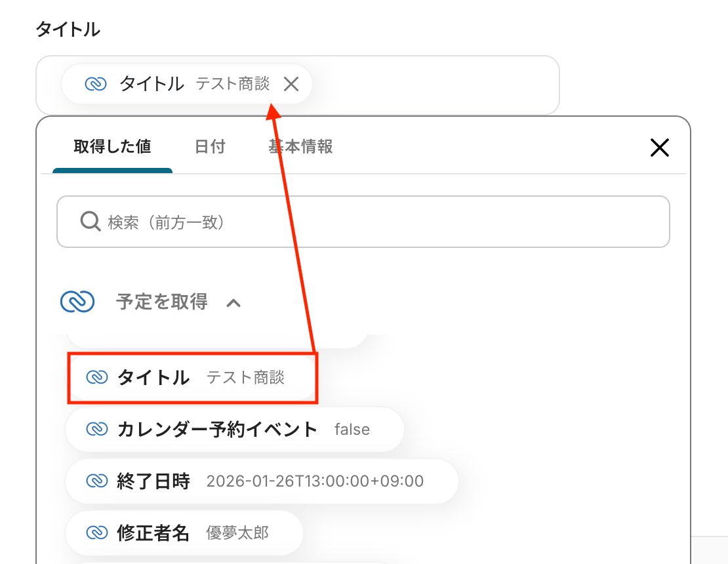
Task: Click the 予定を取得 section label
Action: (x=161, y=302)
